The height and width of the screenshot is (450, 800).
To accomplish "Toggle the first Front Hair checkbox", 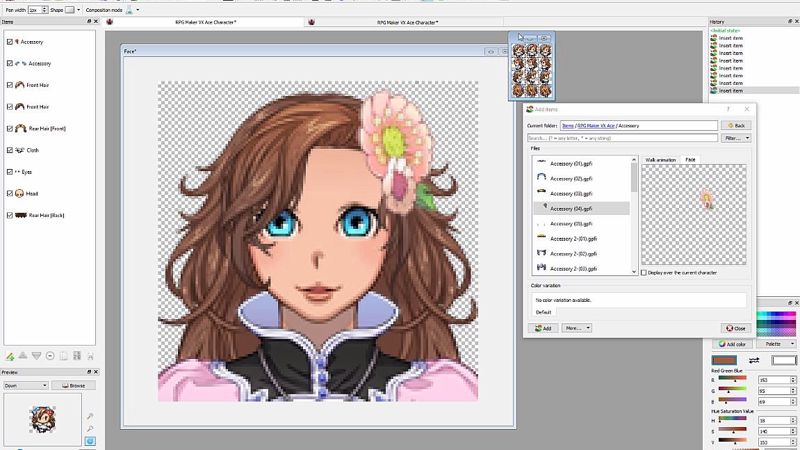I will tap(10, 85).
